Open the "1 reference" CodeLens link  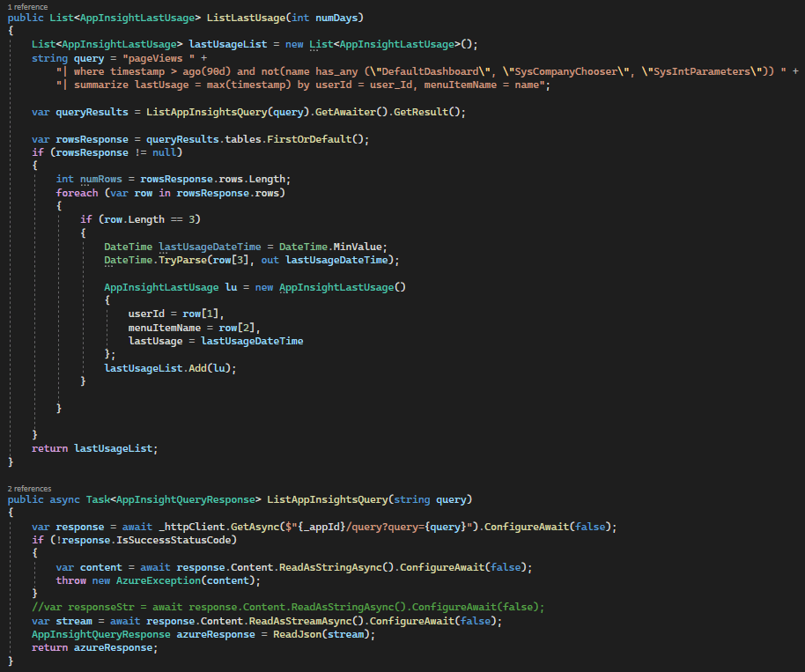(x=27, y=7)
